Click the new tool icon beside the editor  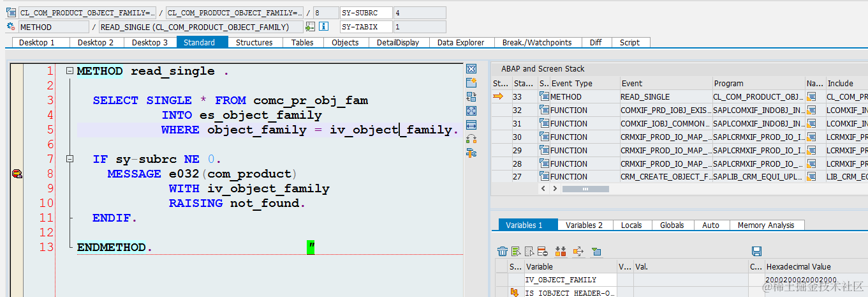click(x=472, y=83)
